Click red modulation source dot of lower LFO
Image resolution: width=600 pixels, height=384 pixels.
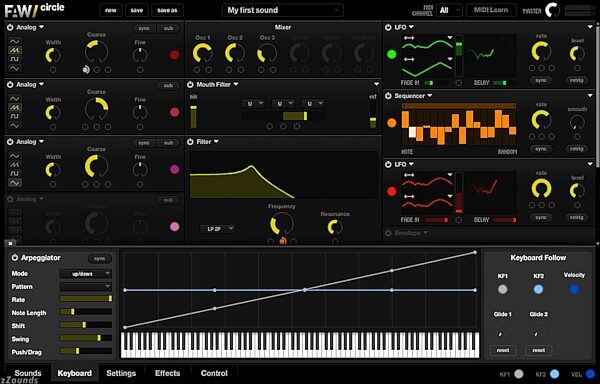point(391,192)
